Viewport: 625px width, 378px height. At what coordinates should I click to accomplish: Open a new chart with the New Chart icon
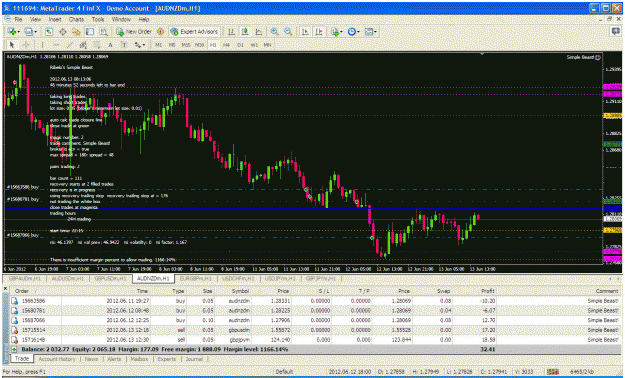pos(11,32)
